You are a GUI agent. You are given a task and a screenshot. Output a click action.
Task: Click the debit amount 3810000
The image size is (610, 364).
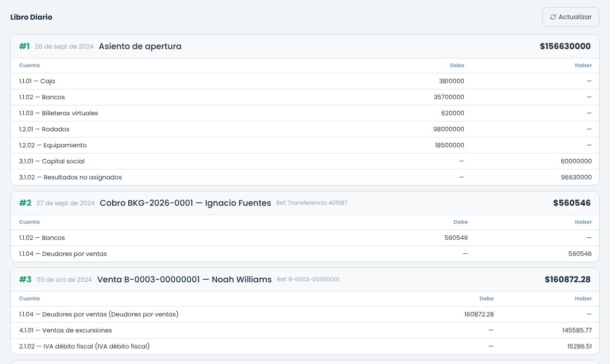(451, 81)
